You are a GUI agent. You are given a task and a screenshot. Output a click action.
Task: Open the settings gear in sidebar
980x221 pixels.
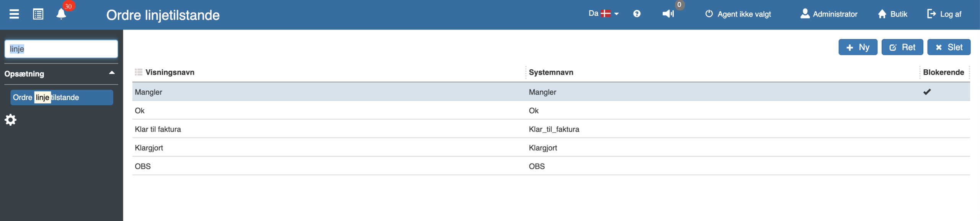click(x=10, y=120)
